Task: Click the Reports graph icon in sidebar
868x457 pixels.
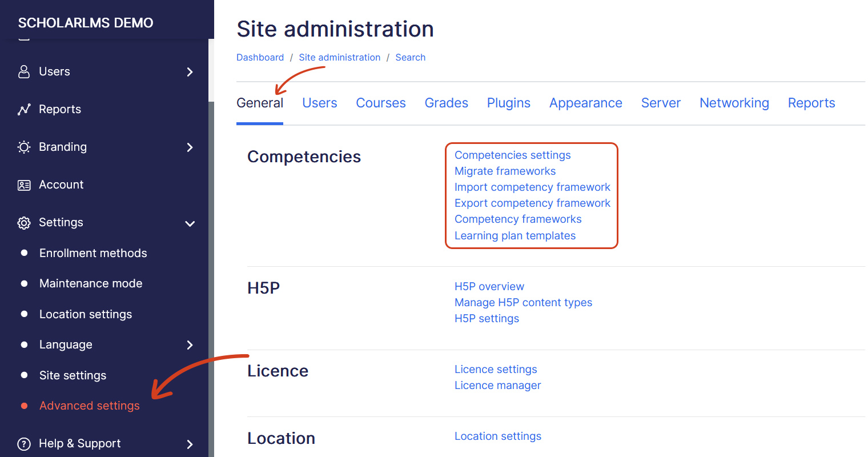Action: coord(24,109)
